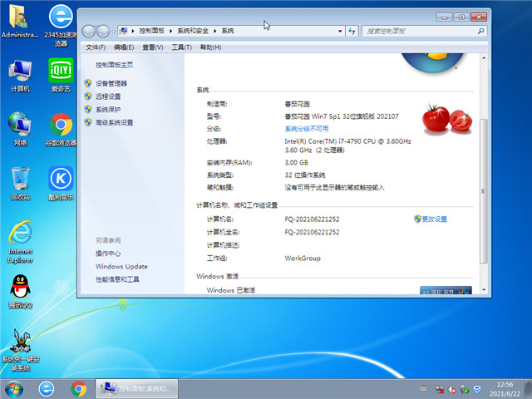This screenshot has width=532, height=399.
Task: Open the blue shield security tray icon
Action: pos(477,389)
